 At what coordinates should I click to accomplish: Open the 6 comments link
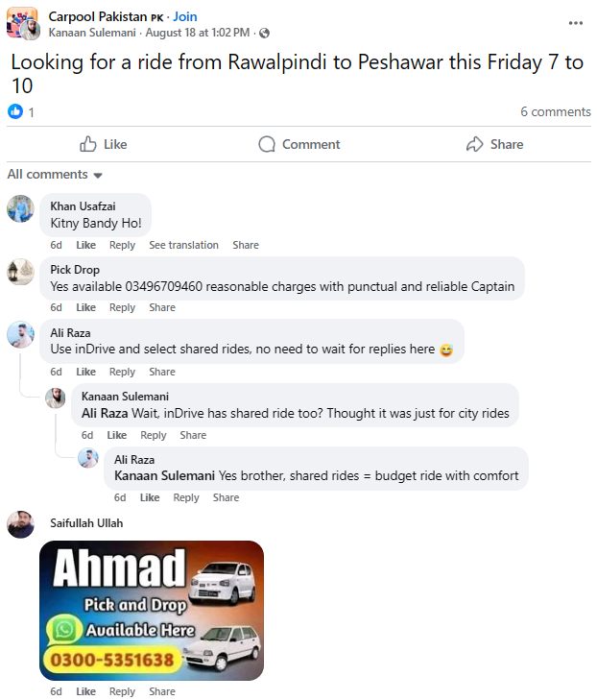coord(555,111)
